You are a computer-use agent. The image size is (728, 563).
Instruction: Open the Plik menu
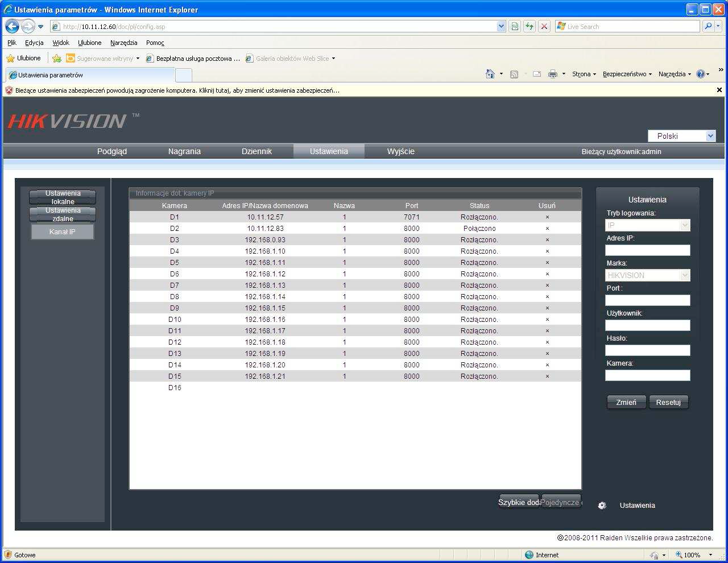pyautogui.click(x=12, y=43)
